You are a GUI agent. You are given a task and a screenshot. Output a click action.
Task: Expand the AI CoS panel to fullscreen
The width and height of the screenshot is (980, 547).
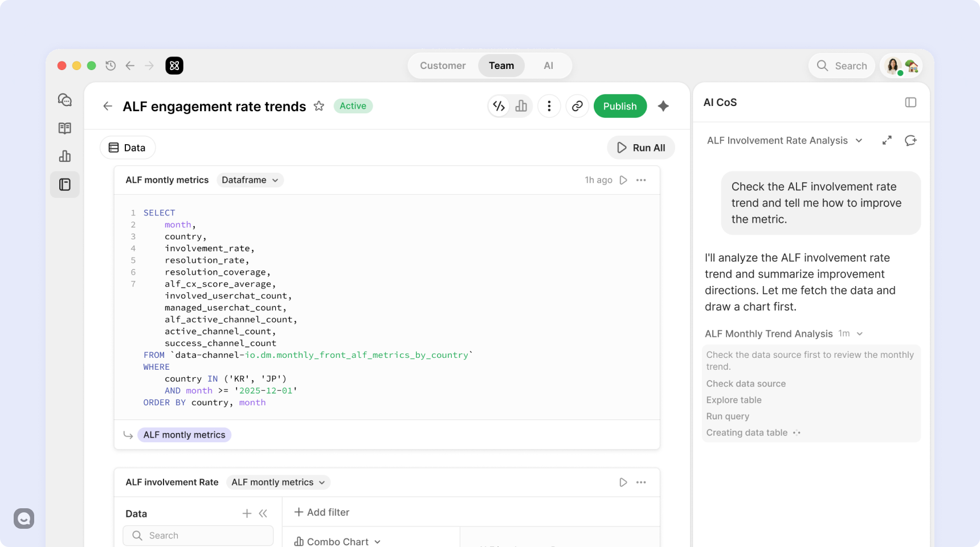887,141
